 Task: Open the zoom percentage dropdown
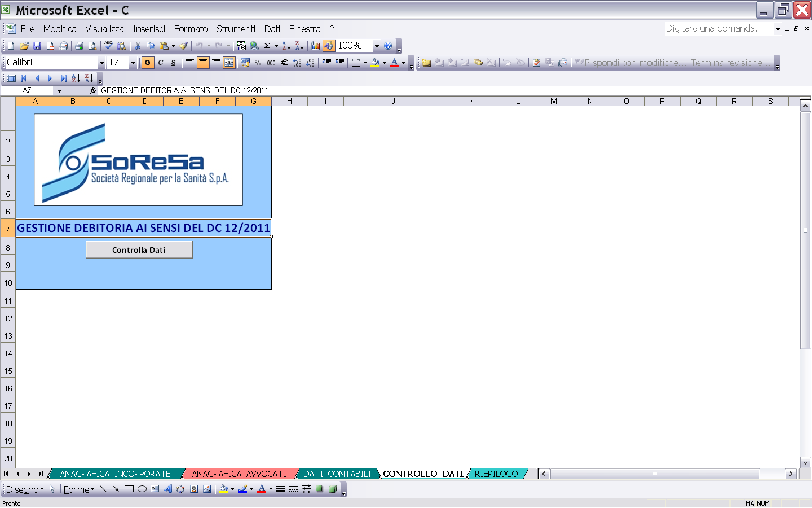377,46
